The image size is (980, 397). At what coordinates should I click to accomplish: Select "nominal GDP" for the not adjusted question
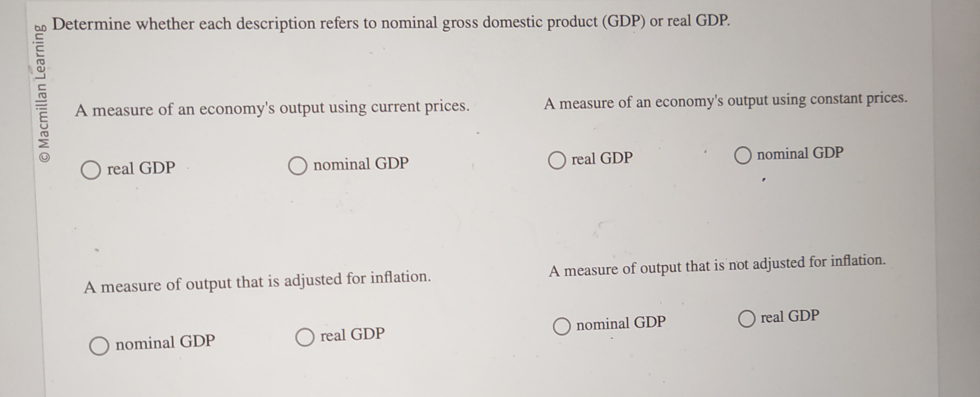click(562, 326)
